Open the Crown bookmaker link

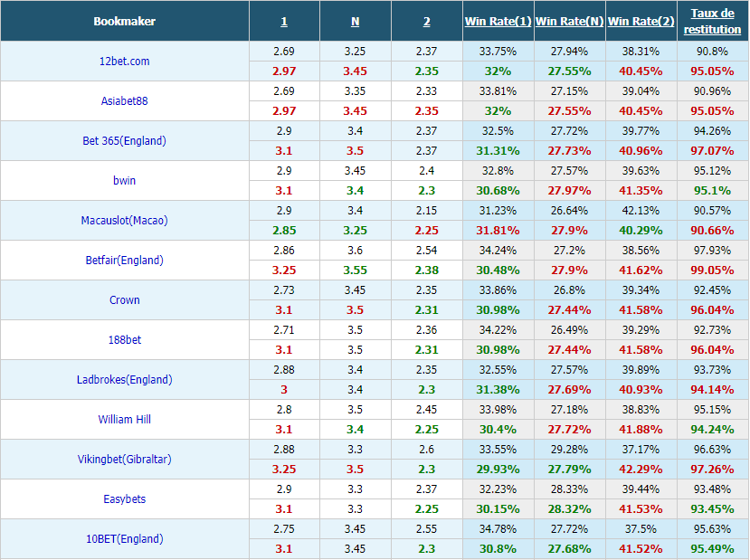[124, 299]
